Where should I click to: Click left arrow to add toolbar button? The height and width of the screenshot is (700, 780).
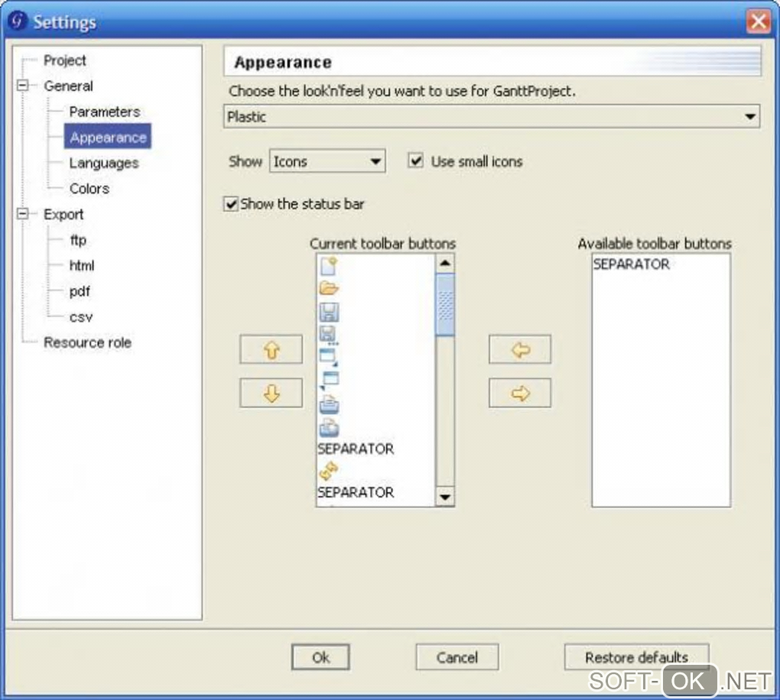click(520, 349)
